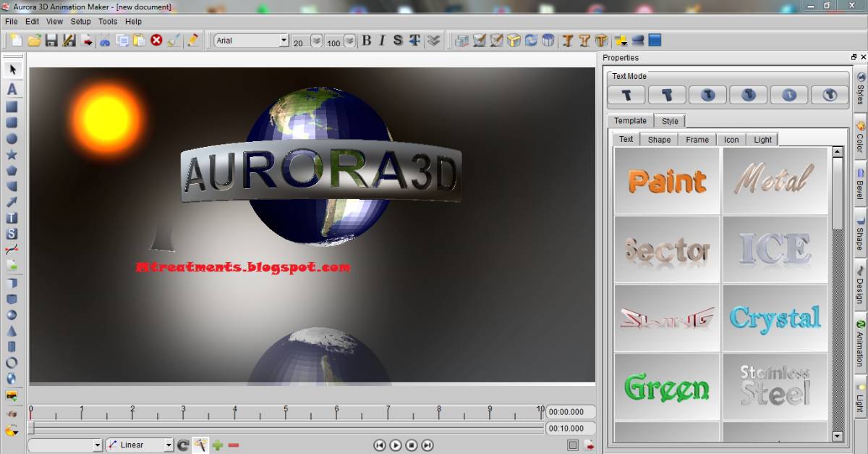The width and height of the screenshot is (868, 454).
Task: Expand the double-chevron toolbar overflow
Action: pyautogui.click(x=434, y=41)
